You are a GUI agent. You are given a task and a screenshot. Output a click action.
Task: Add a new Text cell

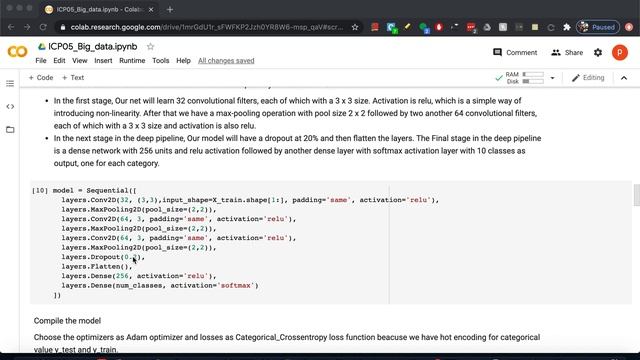tap(73, 78)
